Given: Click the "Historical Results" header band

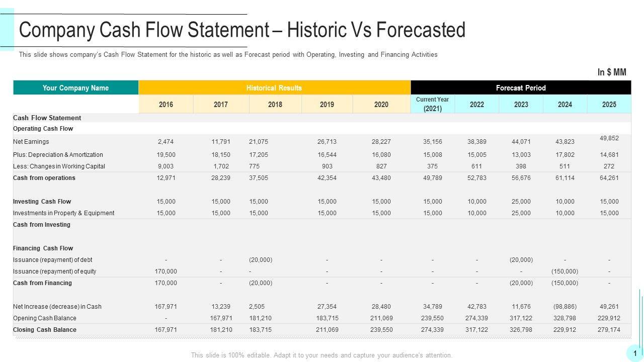Looking at the screenshot, I should click(x=274, y=88).
